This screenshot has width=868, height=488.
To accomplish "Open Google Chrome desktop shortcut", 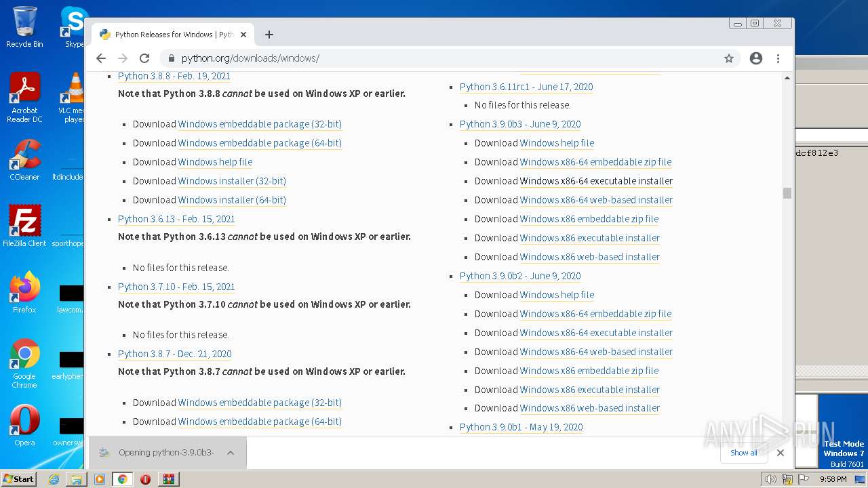I will (24, 364).
